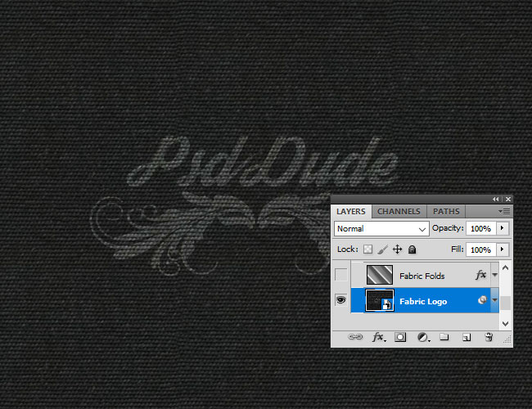This screenshot has height=409, width=532.
Task: Open the Opacity slider arrow
Action: pos(503,228)
